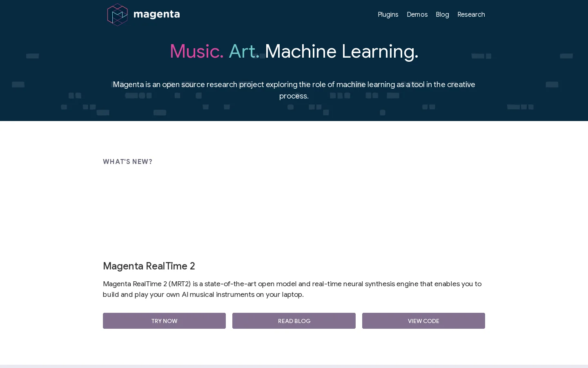Click the Magenta hexagon logo icon
The height and width of the screenshot is (368, 588).
(x=118, y=15)
